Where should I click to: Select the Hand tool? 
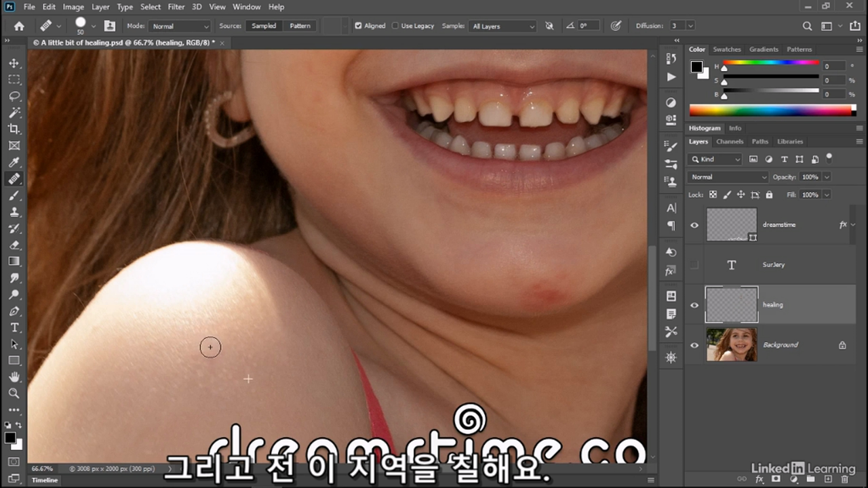pos(14,377)
